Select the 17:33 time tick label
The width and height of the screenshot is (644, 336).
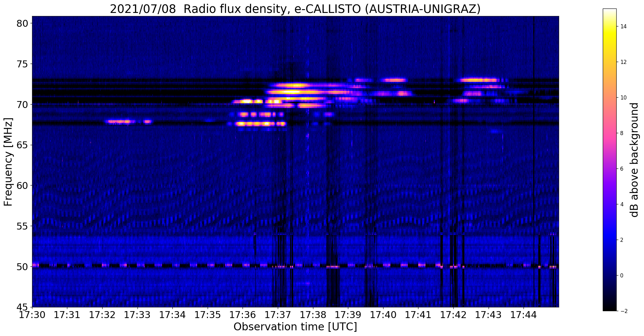point(137,315)
